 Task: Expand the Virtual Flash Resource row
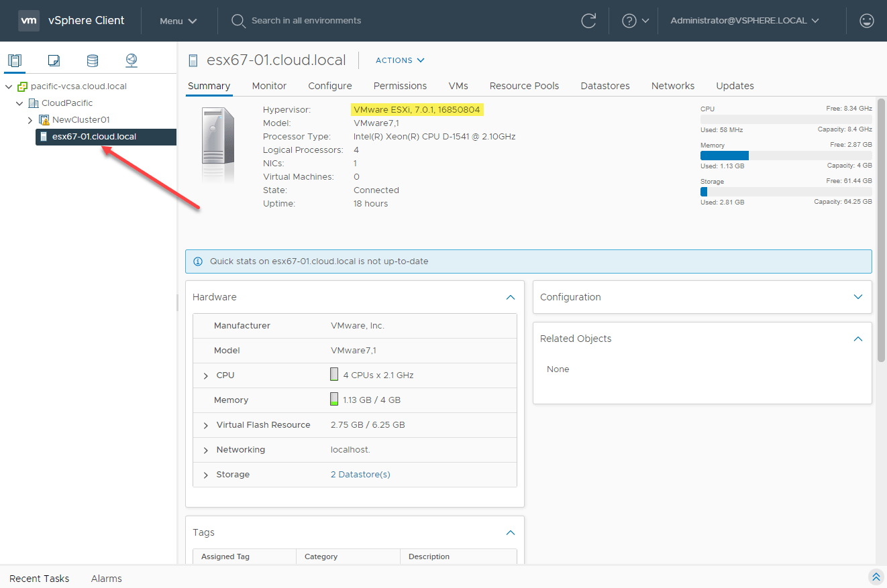click(206, 425)
